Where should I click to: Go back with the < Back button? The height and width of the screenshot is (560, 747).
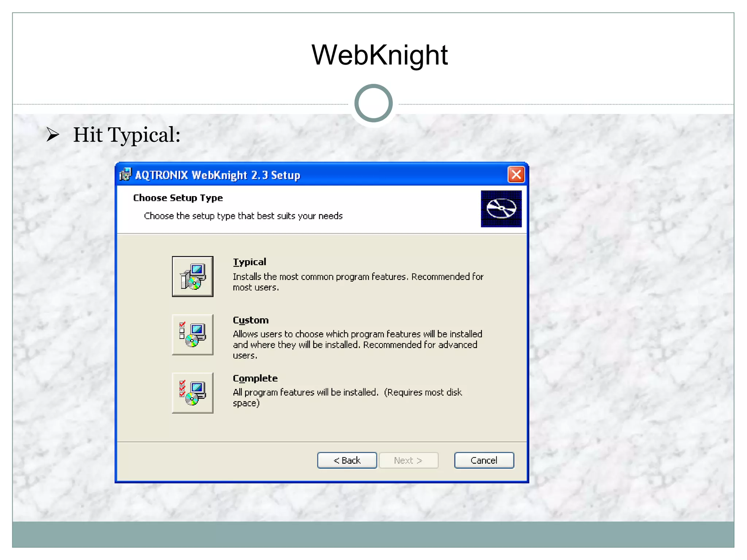(x=347, y=460)
